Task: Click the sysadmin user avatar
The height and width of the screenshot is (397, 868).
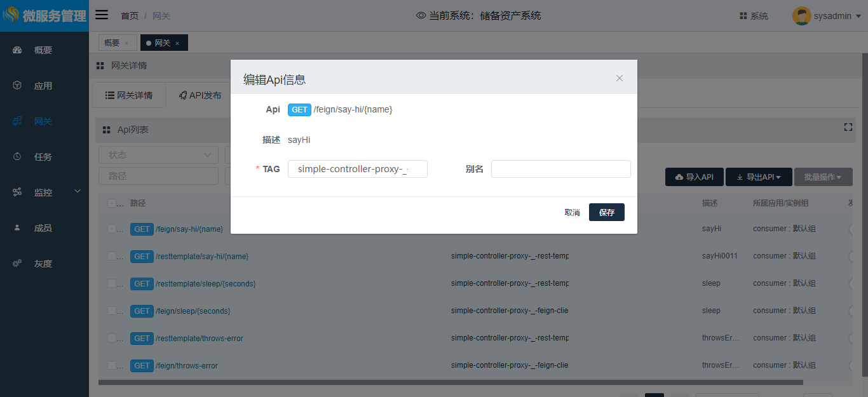Action: click(x=801, y=16)
